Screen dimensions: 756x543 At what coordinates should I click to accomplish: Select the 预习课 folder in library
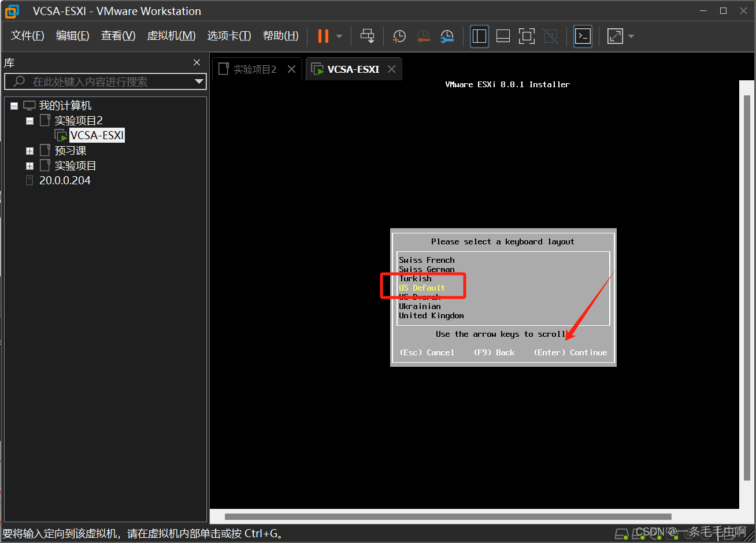point(71,151)
